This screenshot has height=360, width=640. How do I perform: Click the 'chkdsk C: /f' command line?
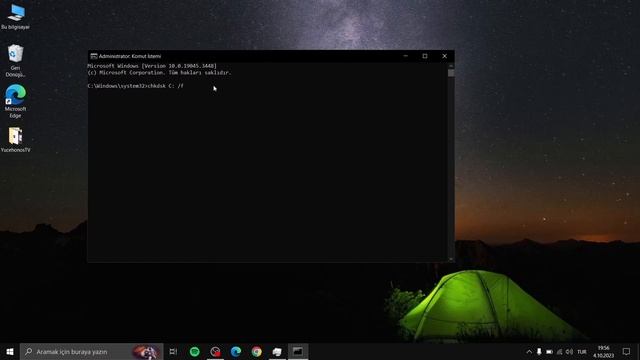136,86
